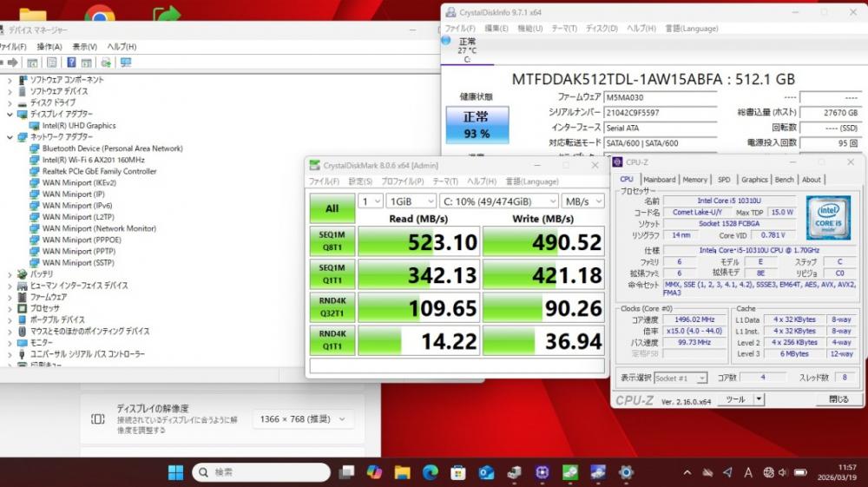
Task: Open the 設定(S) menu in CrystalDiskMark
Action: pyautogui.click(x=360, y=181)
